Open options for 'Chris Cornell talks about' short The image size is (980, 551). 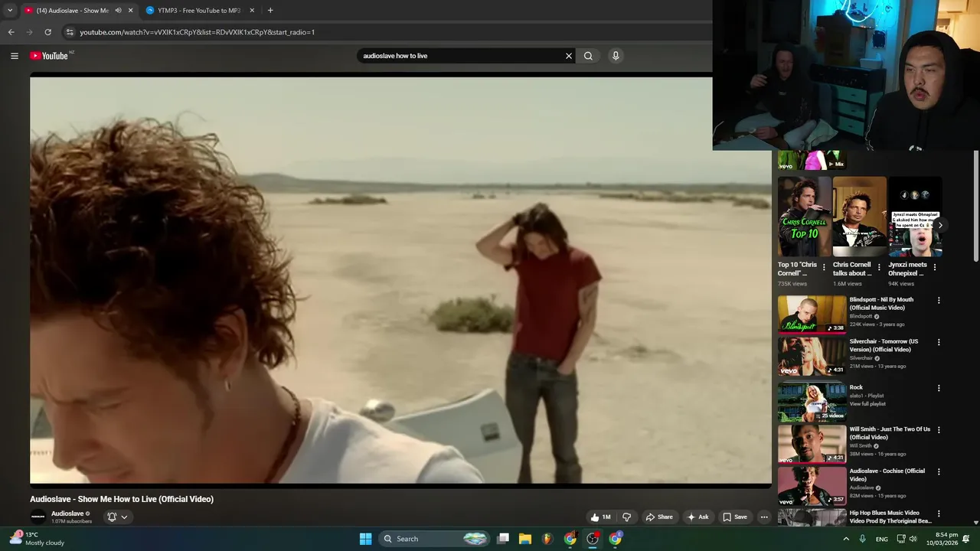(879, 268)
